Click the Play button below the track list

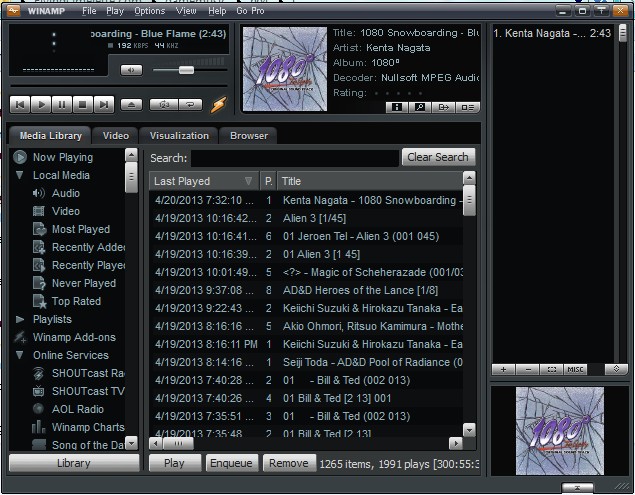point(175,463)
